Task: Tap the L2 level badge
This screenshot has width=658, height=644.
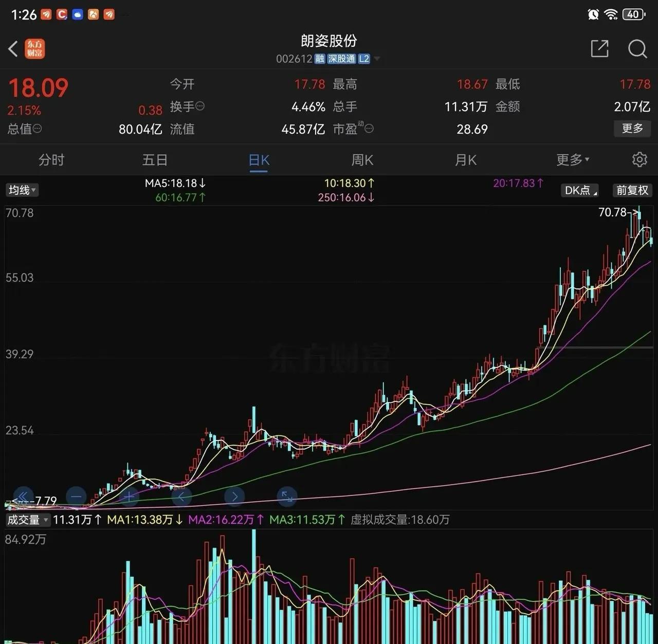Action: [364, 59]
